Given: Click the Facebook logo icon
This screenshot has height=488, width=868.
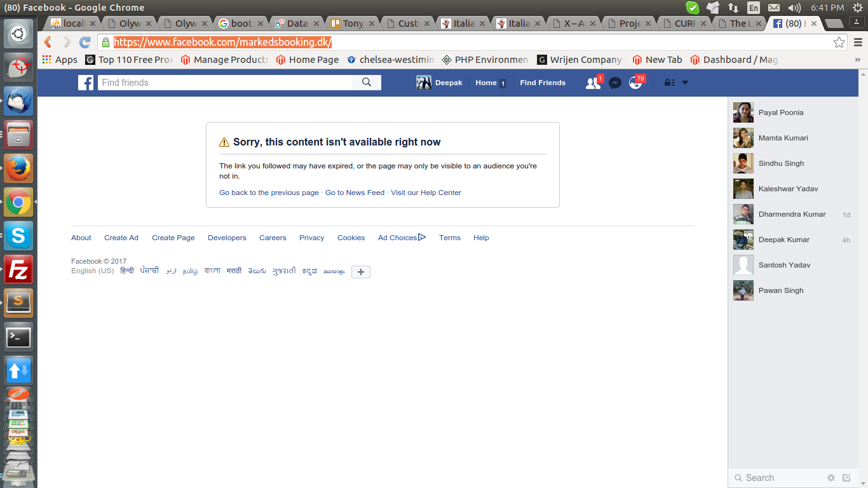Looking at the screenshot, I should pos(86,83).
